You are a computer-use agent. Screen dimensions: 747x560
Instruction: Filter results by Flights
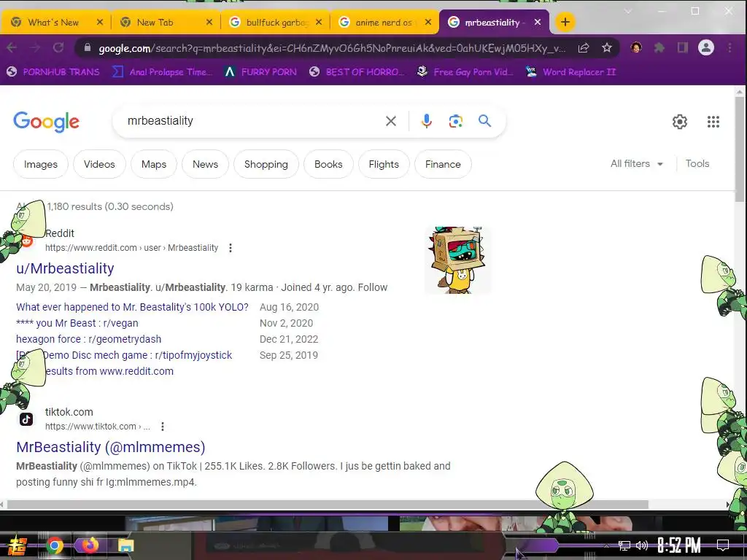[x=384, y=164]
